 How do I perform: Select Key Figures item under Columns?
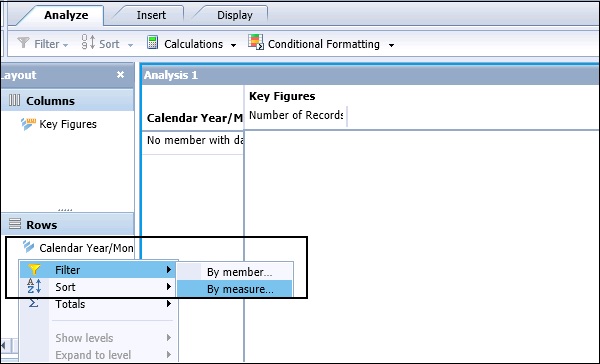coord(68,124)
